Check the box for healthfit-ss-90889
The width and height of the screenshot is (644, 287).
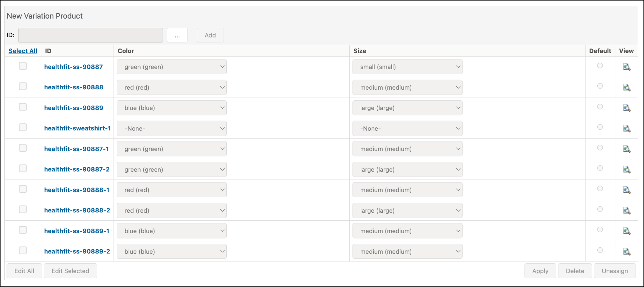pos(23,107)
